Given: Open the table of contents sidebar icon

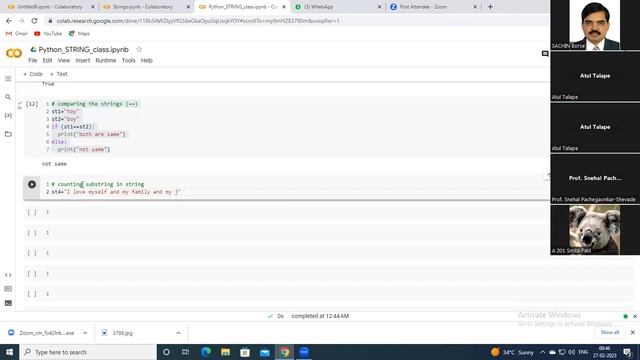Looking at the screenshot, I should pyautogui.click(x=8, y=78).
